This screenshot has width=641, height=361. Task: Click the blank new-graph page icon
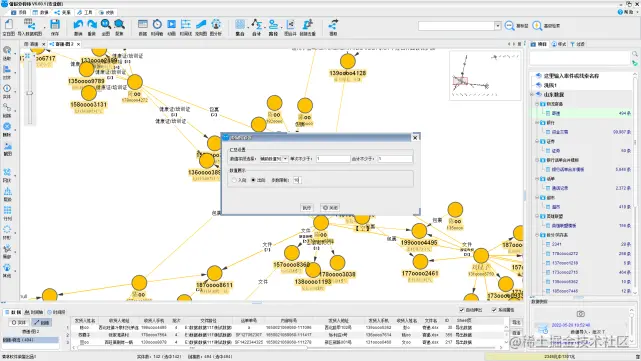click(x=9, y=25)
